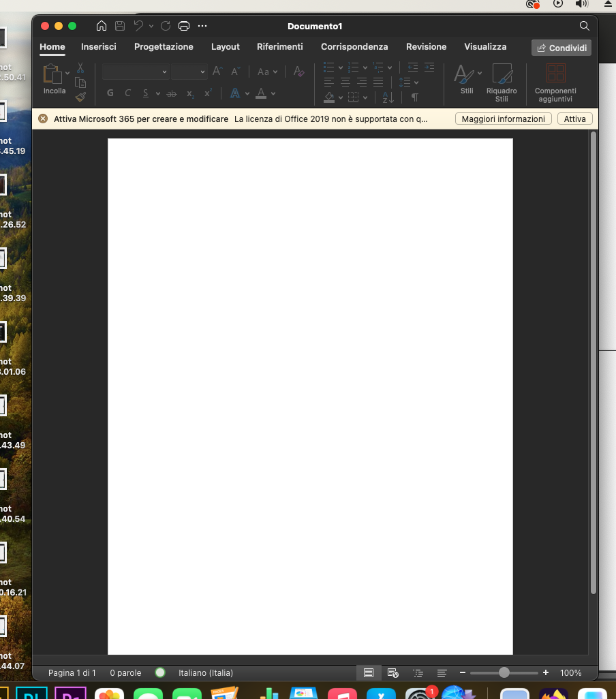Toggle superscript formatting

pos(208,93)
